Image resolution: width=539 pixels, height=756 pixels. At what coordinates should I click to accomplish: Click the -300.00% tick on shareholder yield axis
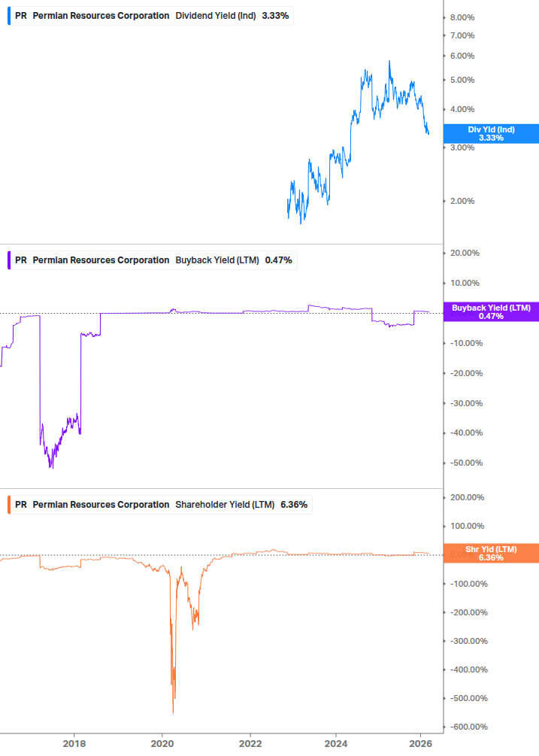click(468, 641)
